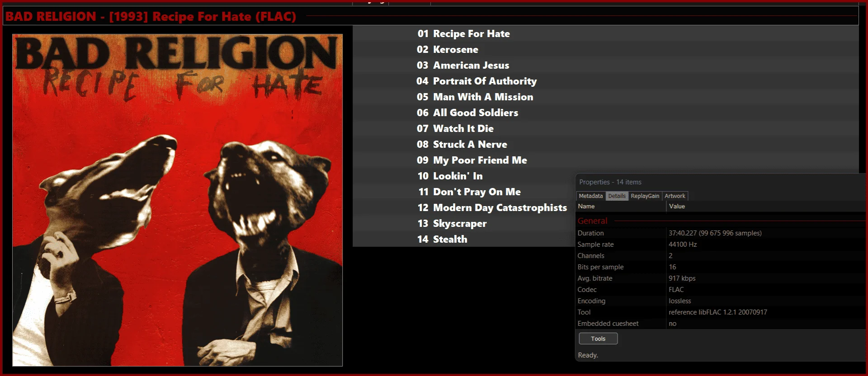Image resolution: width=868 pixels, height=376 pixels.
Task: Select track 12 Modern Day Catastrophists
Action: coord(463,207)
